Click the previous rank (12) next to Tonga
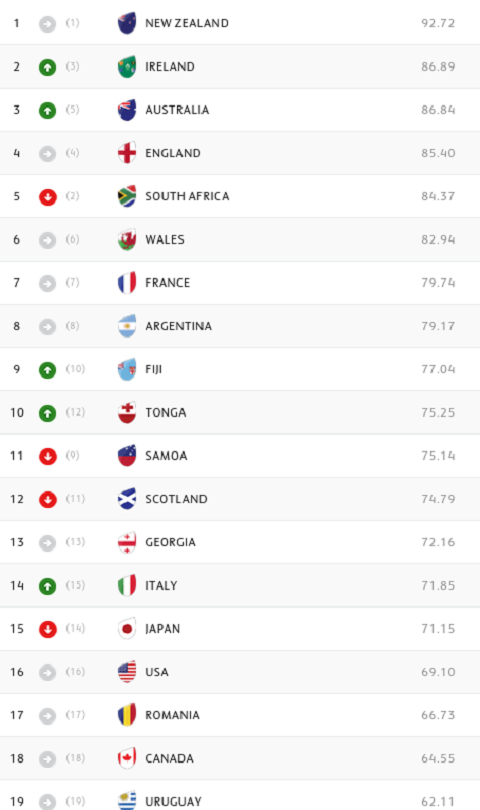Viewport: 480px width, 810px height. [x=75, y=412]
